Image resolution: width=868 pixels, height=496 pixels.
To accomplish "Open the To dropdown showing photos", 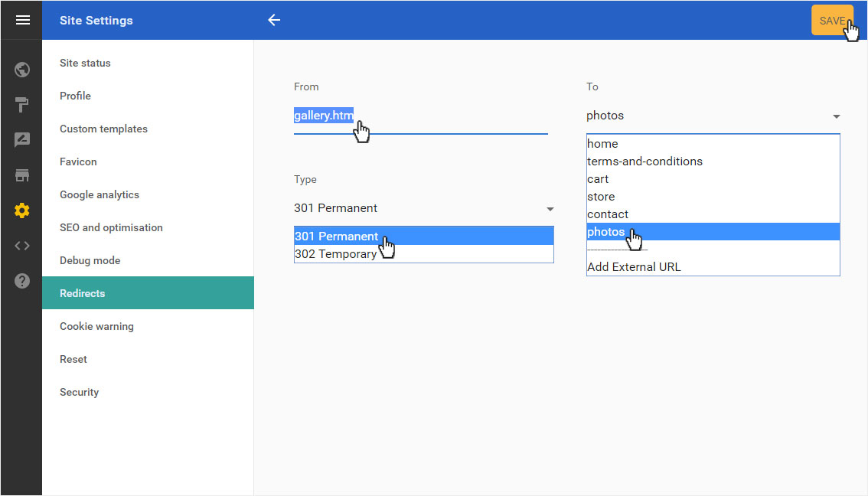I will point(713,116).
